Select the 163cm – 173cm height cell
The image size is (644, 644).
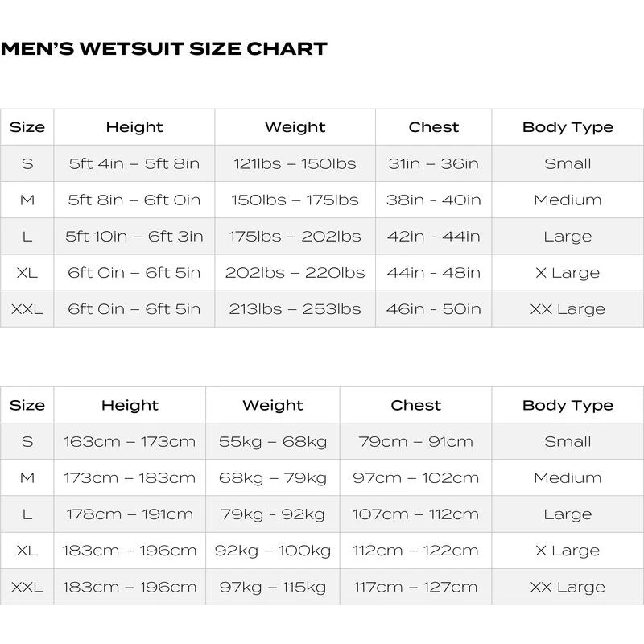[x=130, y=441]
